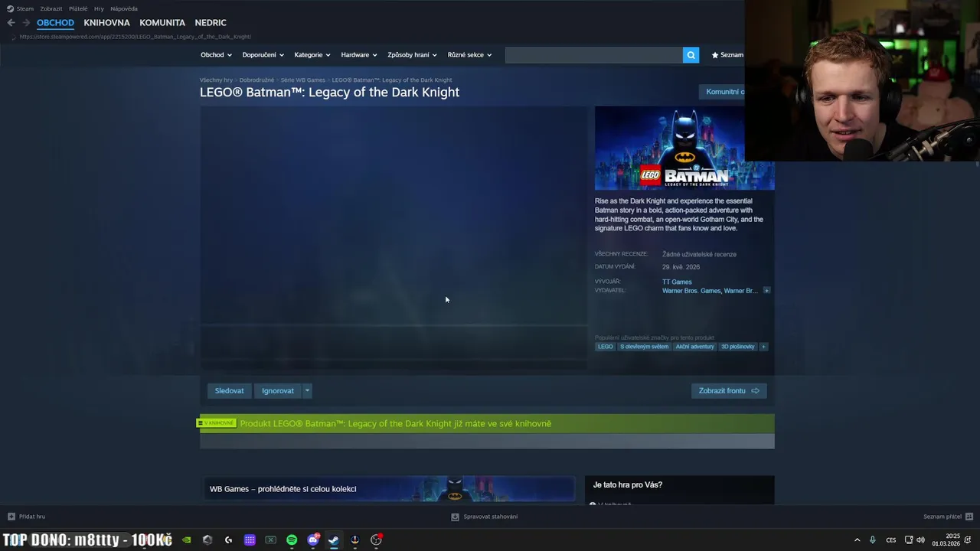Open Spotify from the taskbar
This screenshot has width=980, height=551.
coord(292,540)
